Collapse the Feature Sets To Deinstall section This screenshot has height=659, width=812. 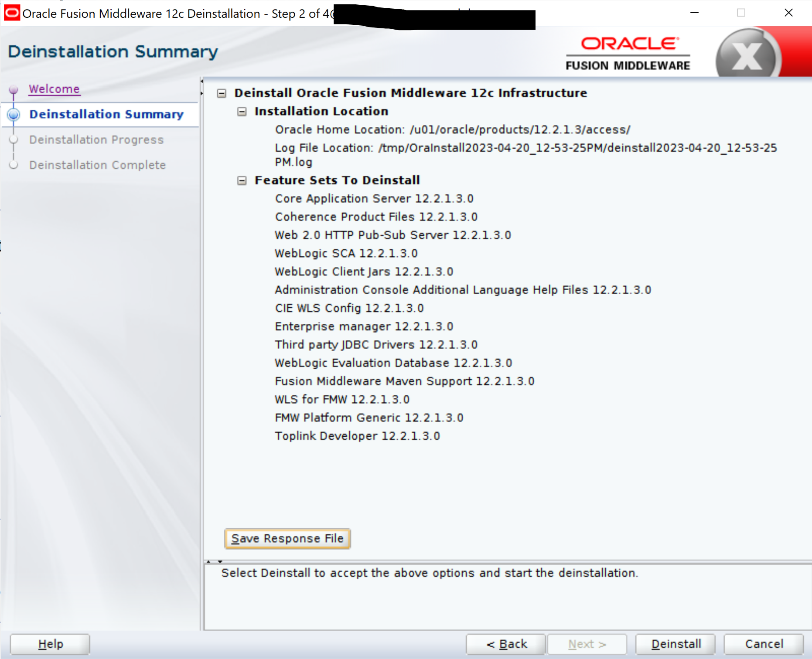tap(242, 181)
